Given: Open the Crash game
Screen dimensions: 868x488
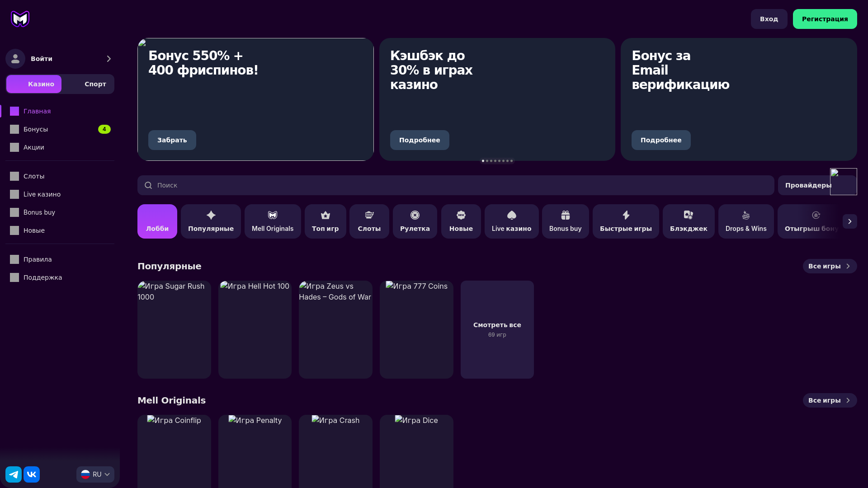Looking at the screenshot, I should 335,451.
